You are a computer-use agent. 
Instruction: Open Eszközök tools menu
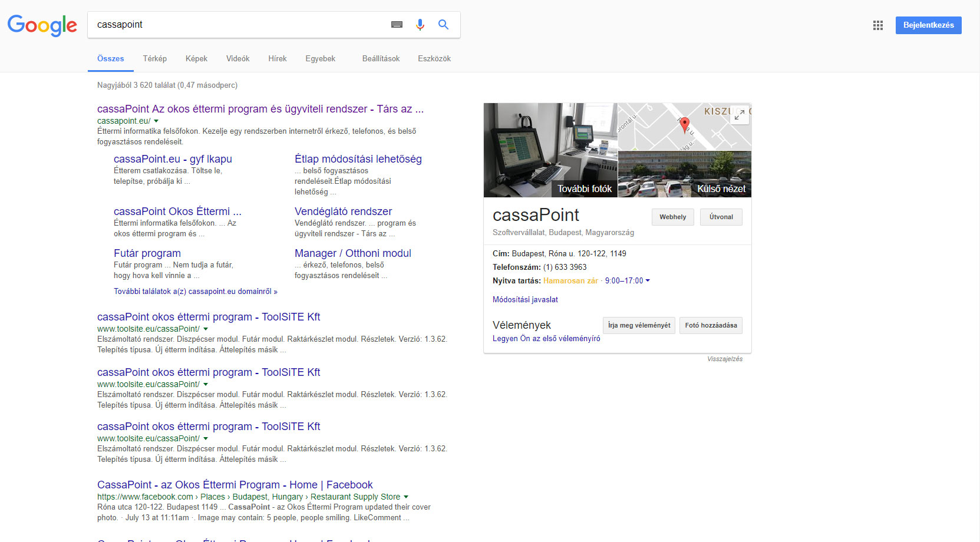(434, 59)
